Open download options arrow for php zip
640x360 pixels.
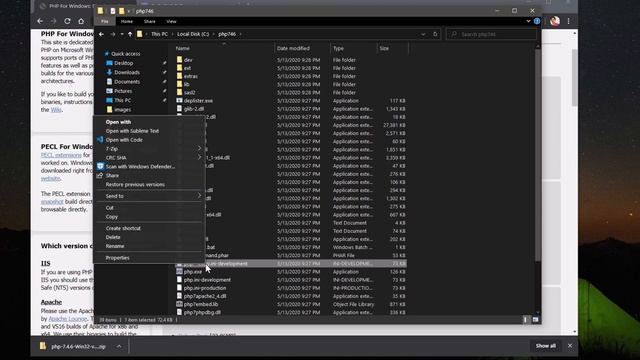click(x=119, y=346)
